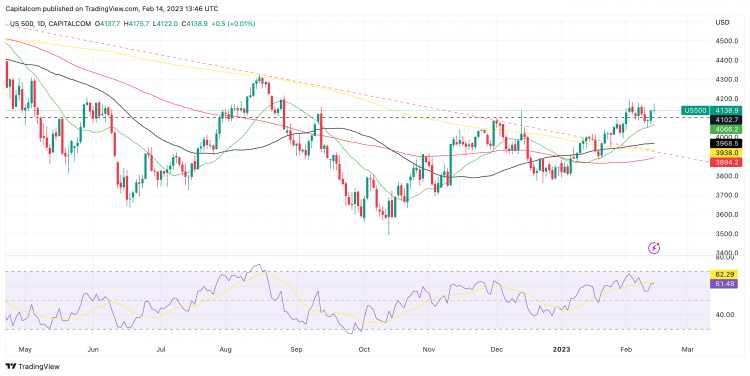
Task: Click the Oct label on time axis
Action: click(364, 350)
